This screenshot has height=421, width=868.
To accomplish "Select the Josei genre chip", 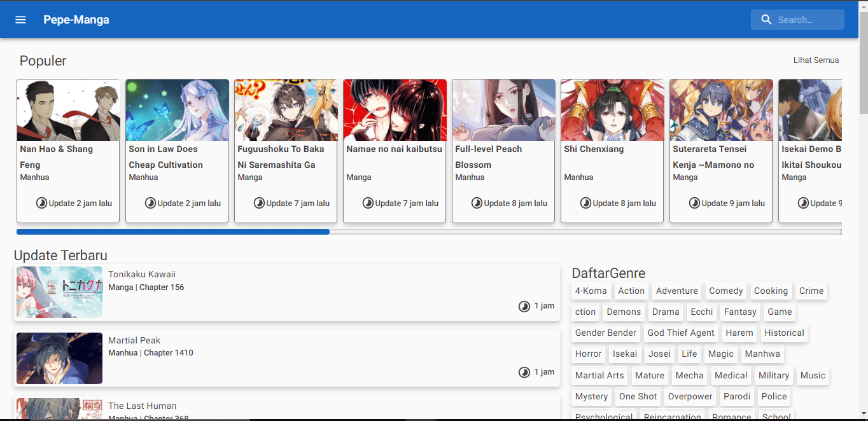I will 659,354.
